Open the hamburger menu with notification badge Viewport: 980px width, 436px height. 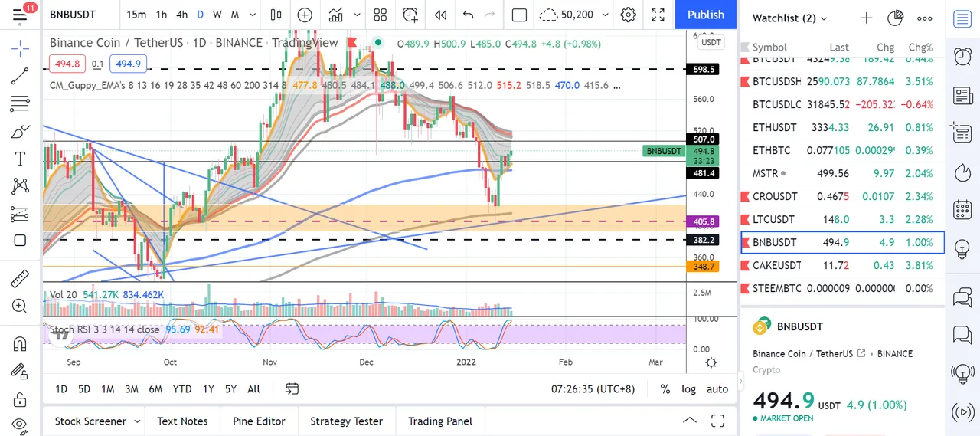[20, 15]
